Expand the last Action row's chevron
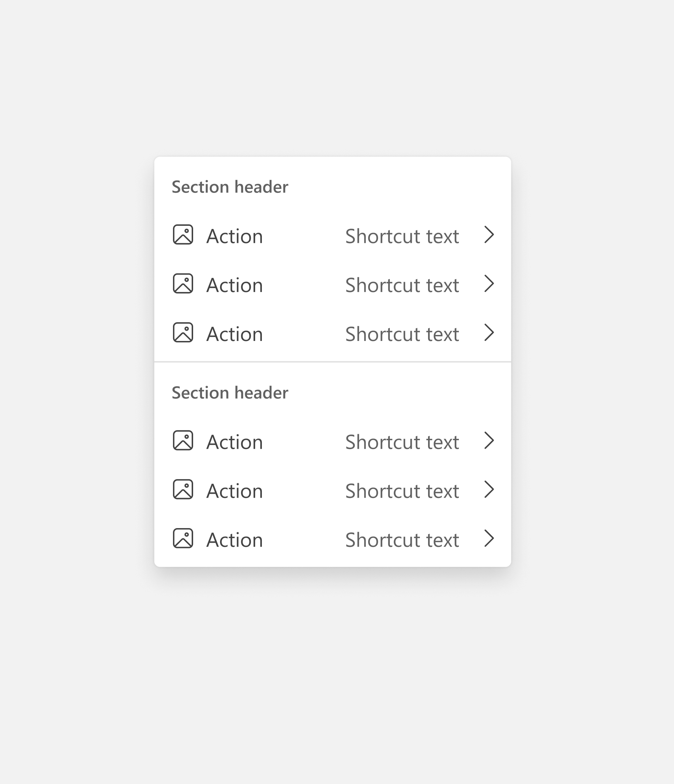Image resolution: width=674 pixels, height=784 pixels. coord(489,539)
